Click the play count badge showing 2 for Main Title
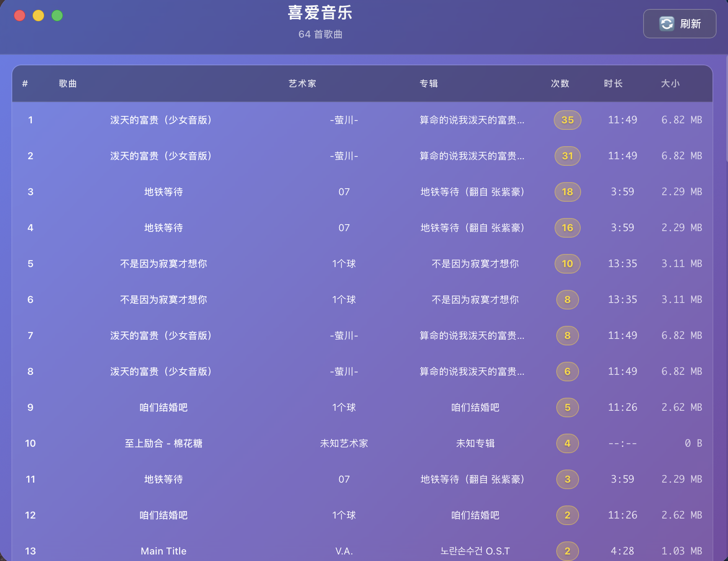This screenshot has width=728, height=561. point(567,551)
